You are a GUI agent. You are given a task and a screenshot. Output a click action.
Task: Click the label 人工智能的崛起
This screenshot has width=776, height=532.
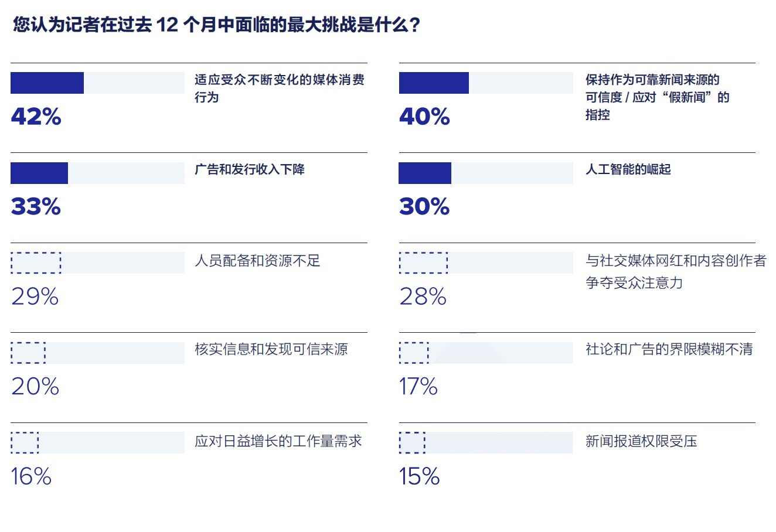click(x=628, y=170)
